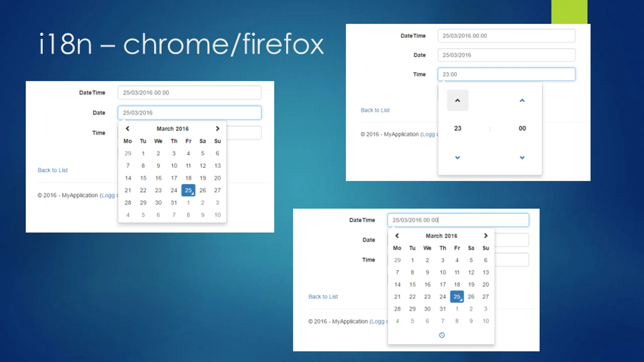
Task: Pick day 18 in bottom-right calendar
Action: [x=457, y=284]
